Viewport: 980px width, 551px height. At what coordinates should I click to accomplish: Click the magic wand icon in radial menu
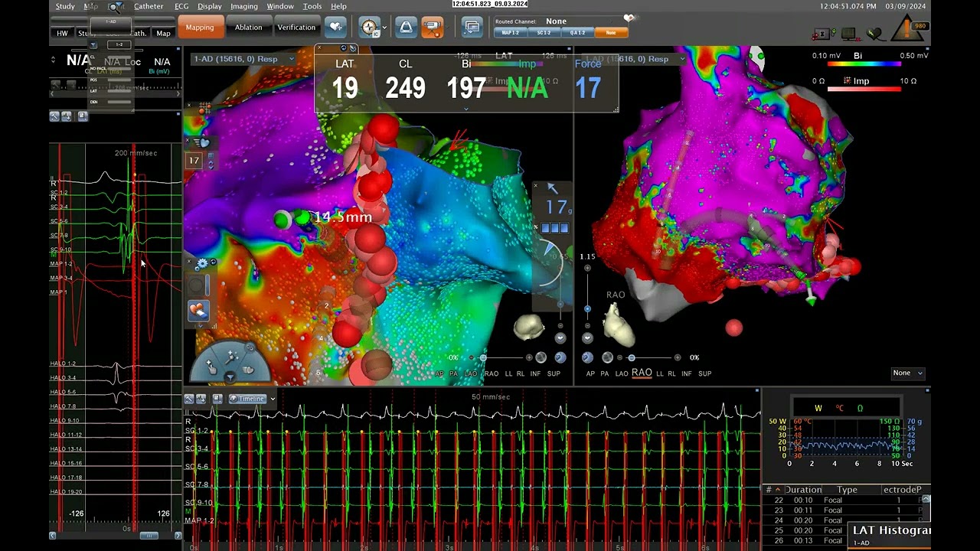click(x=230, y=355)
